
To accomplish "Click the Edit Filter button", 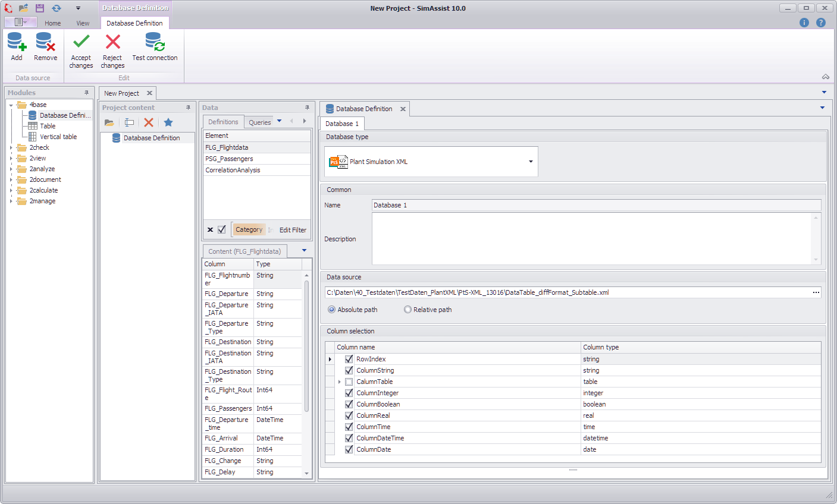I will [x=293, y=230].
